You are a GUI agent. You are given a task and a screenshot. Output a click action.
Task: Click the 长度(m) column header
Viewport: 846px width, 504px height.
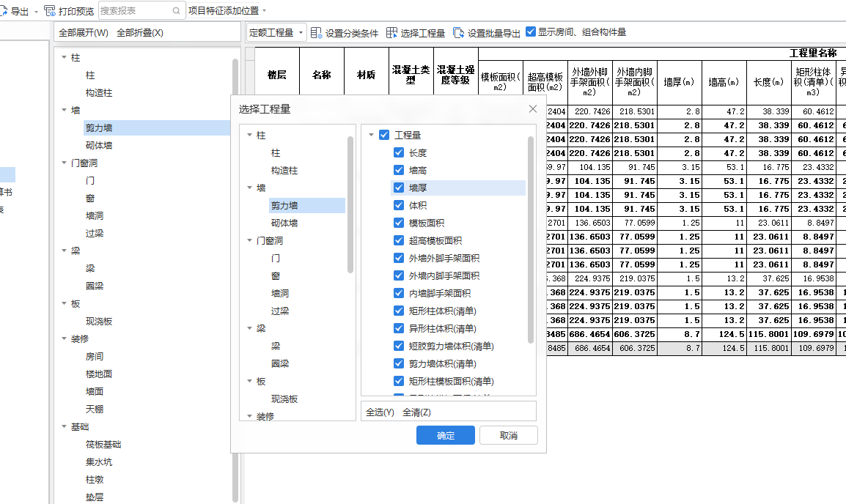click(x=769, y=82)
